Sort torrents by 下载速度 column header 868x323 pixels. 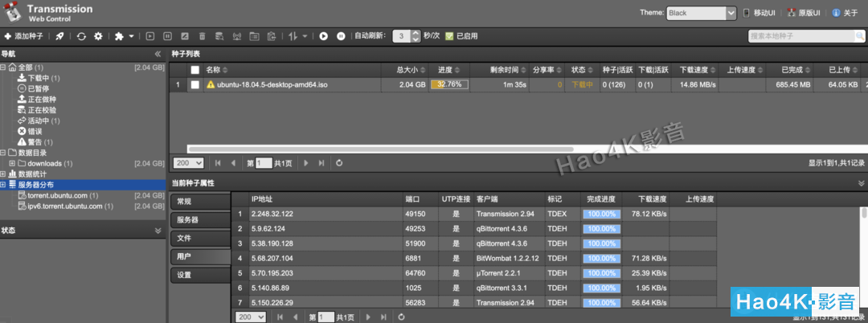[x=695, y=70]
